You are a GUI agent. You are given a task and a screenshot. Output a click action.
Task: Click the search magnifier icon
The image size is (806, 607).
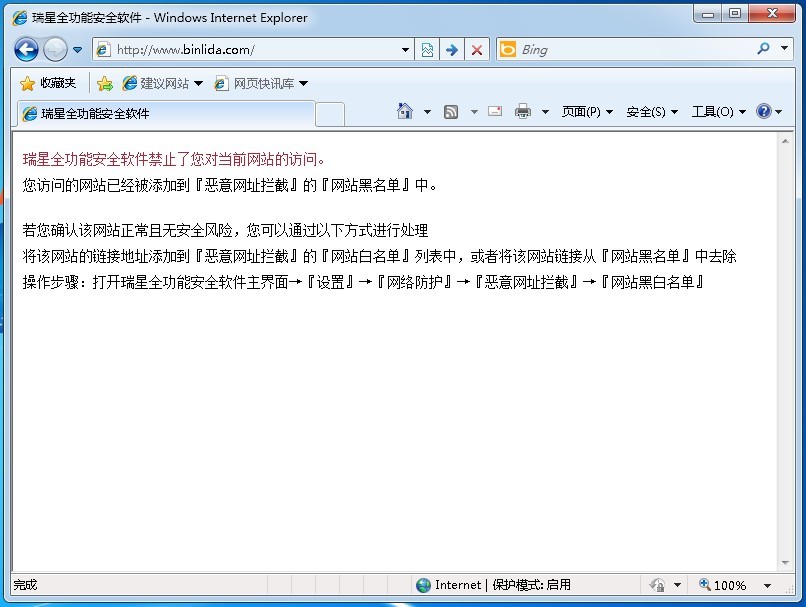click(x=763, y=49)
